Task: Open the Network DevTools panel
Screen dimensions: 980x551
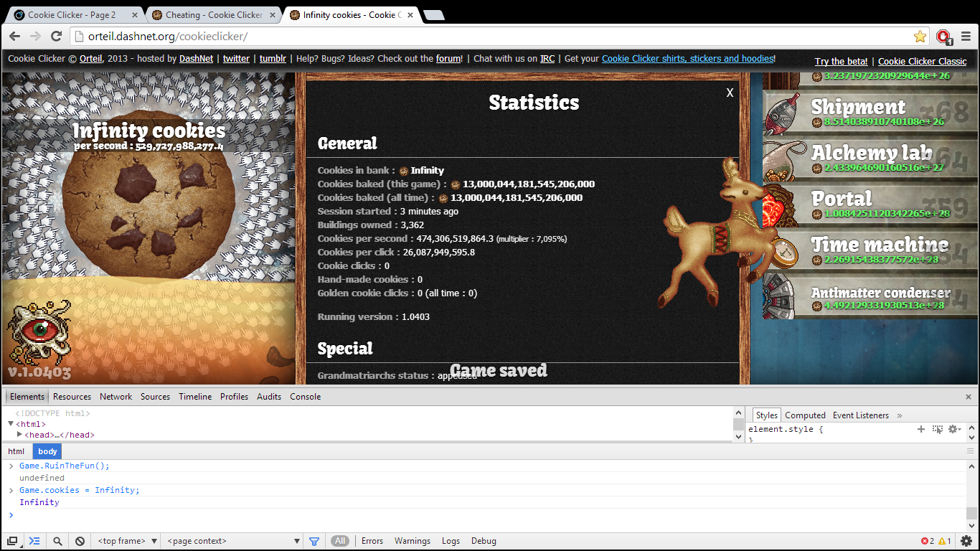Action: pyautogui.click(x=116, y=397)
